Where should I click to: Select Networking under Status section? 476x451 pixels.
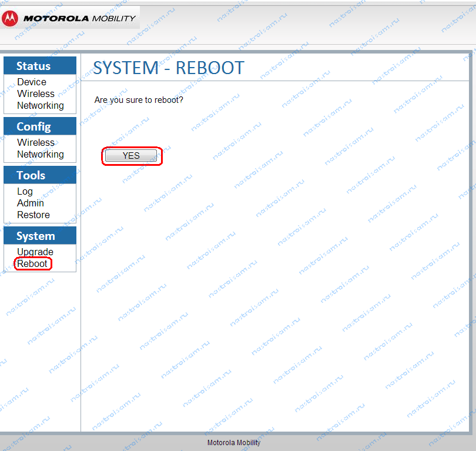[x=41, y=106]
